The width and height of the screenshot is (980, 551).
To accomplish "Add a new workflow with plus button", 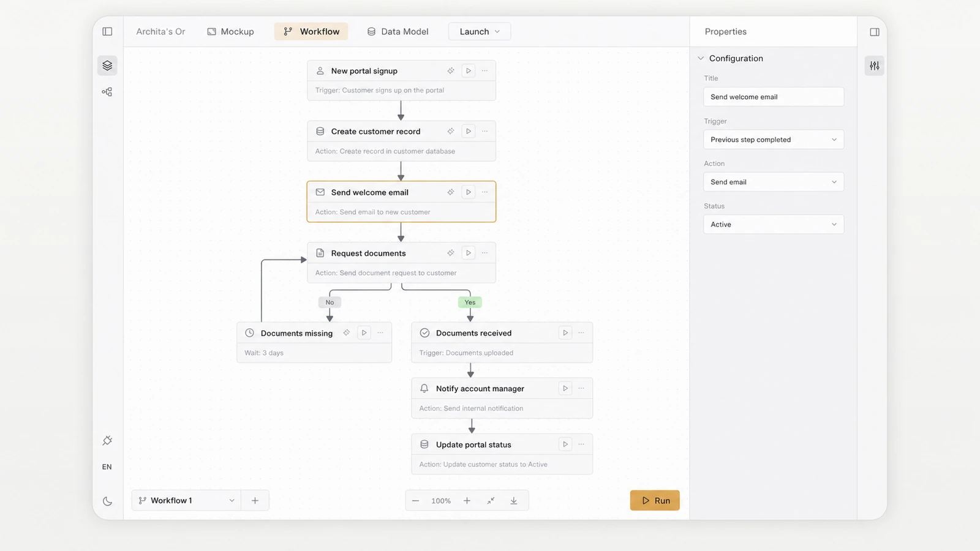I will [x=255, y=501].
